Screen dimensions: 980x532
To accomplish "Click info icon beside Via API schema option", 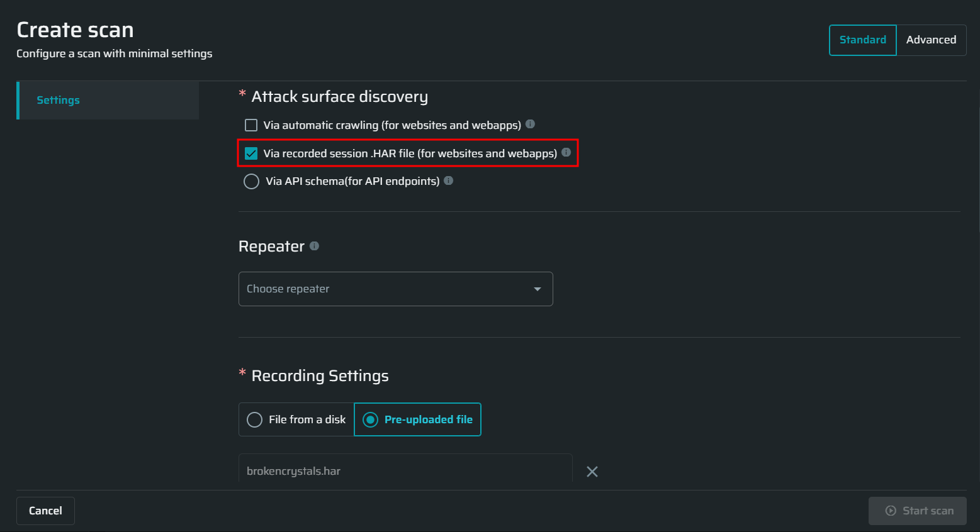I will pos(448,180).
